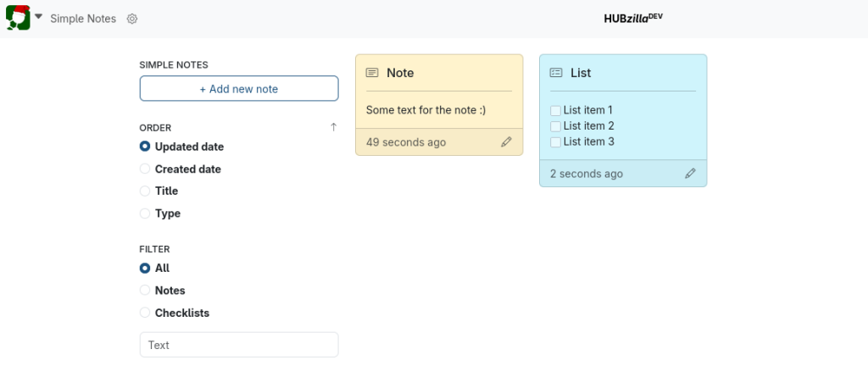Filter to show only Checklists
This screenshot has height=388, width=868.
[x=145, y=313]
